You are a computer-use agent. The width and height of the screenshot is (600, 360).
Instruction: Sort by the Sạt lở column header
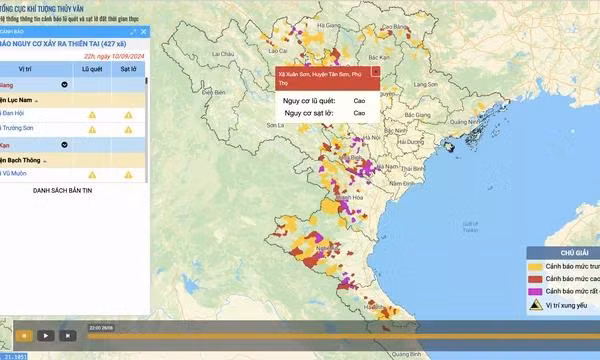[x=128, y=69]
